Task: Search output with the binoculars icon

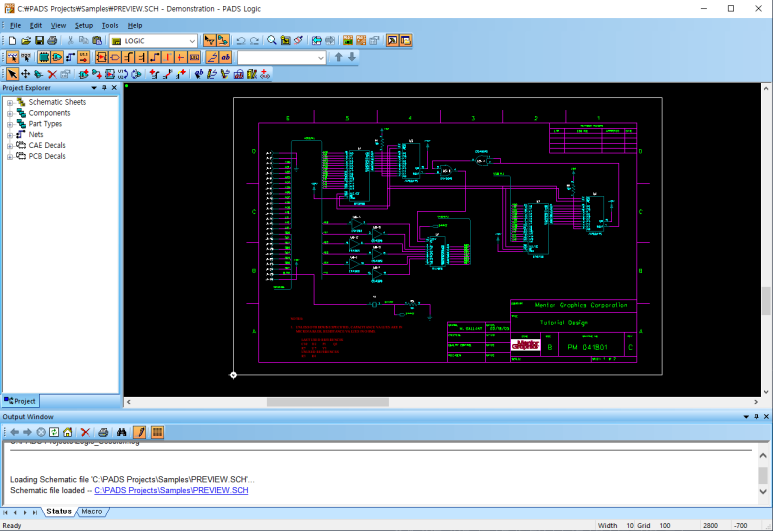Action: tap(121, 432)
